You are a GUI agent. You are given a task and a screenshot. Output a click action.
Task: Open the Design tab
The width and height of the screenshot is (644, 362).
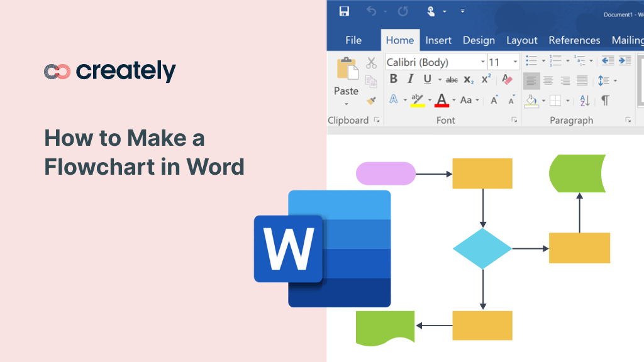coord(479,40)
